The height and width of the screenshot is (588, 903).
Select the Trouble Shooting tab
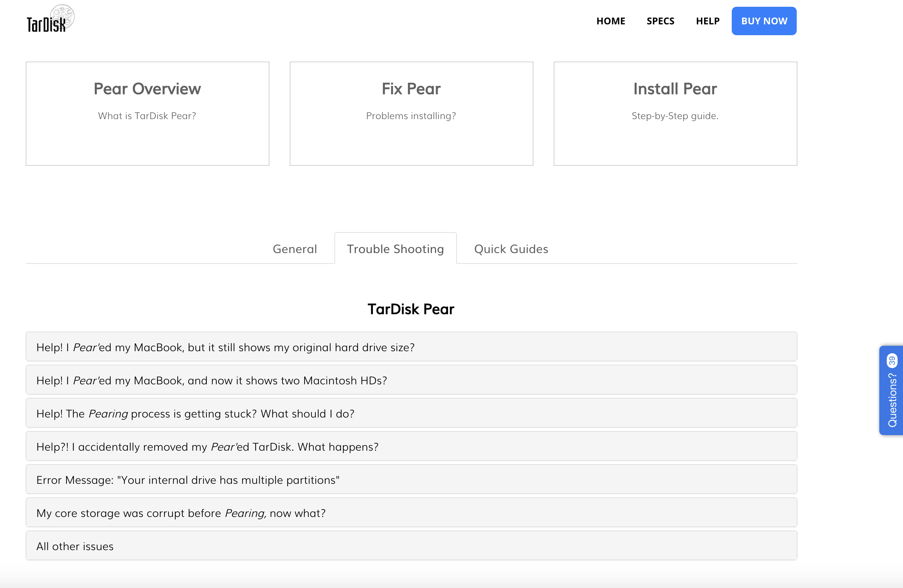[395, 249]
